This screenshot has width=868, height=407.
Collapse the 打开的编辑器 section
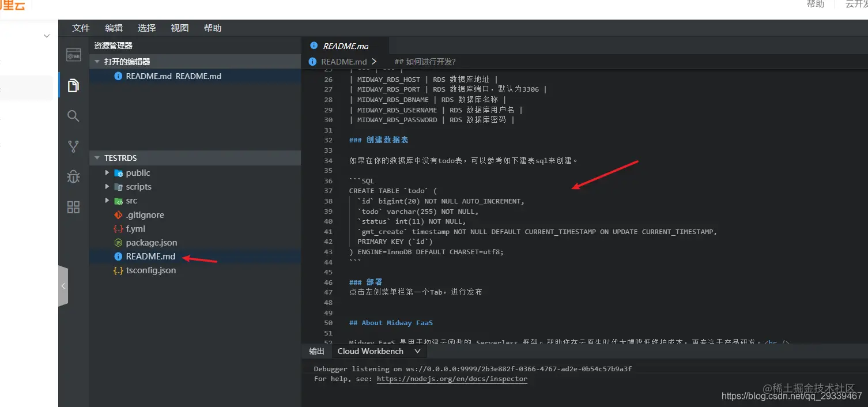pyautogui.click(x=97, y=62)
